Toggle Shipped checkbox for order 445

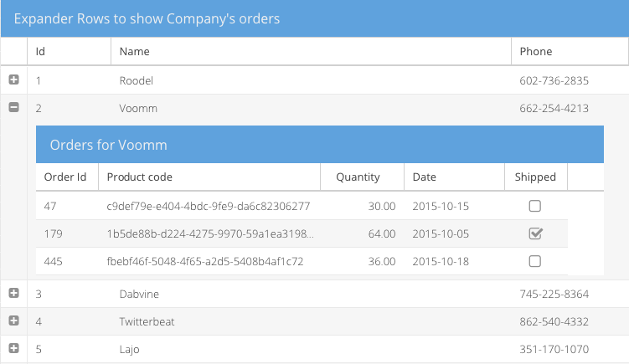(x=535, y=261)
